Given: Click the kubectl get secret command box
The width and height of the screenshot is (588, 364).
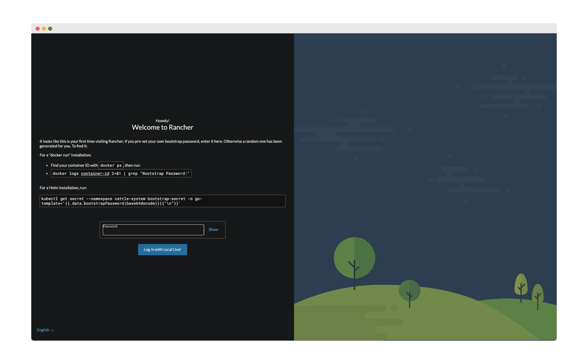Looking at the screenshot, I should [162, 201].
